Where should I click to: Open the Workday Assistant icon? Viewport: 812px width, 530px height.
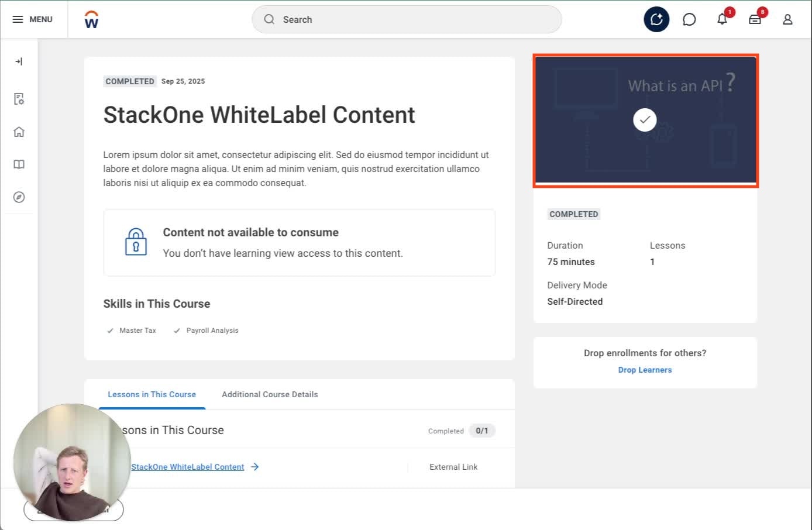(x=656, y=19)
